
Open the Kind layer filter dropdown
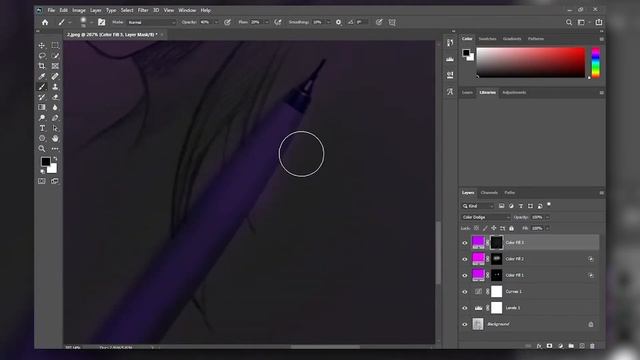pyautogui.click(x=478, y=206)
